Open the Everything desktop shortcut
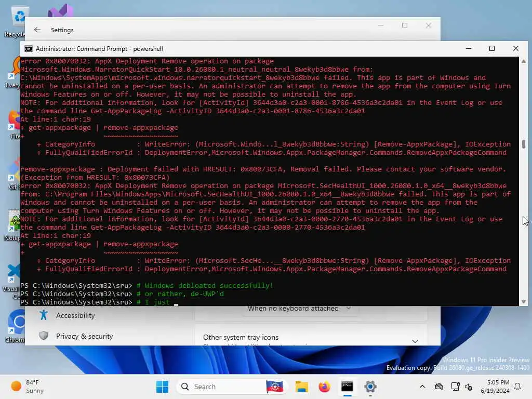The height and width of the screenshot is (399, 532). point(14,73)
